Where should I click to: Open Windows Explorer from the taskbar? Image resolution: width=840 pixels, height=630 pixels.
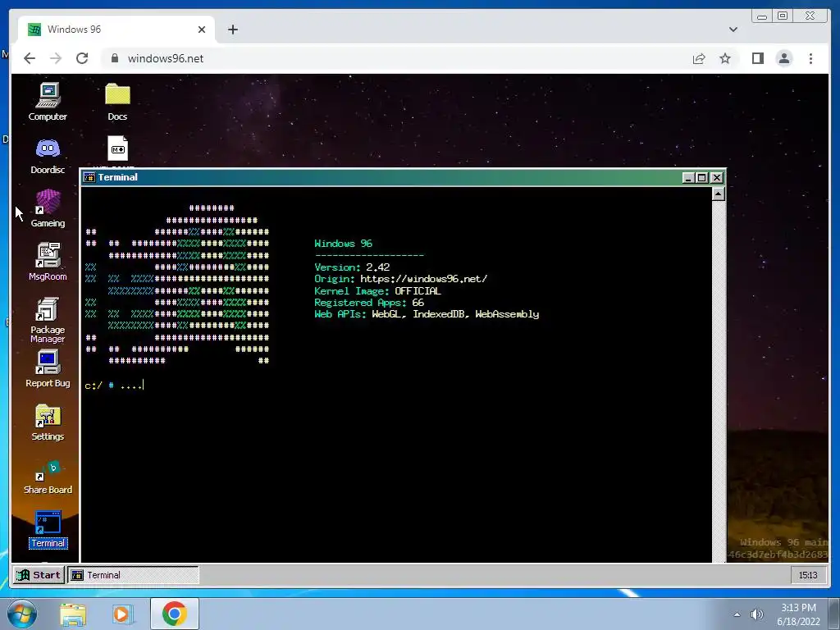pyautogui.click(x=73, y=614)
